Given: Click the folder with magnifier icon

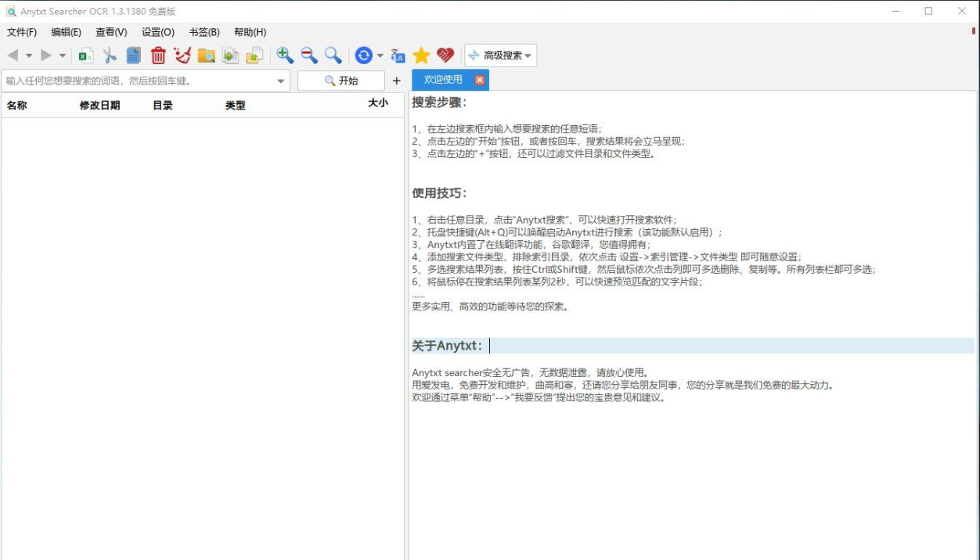Looking at the screenshot, I should pyautogui.click(x=207, y=56).
